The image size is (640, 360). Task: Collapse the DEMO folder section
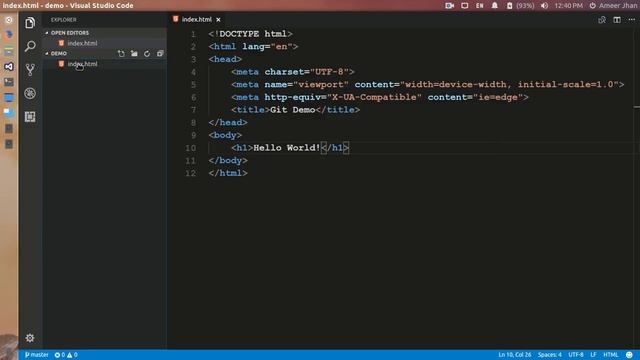pyautogui.click(x=59, y=53)
